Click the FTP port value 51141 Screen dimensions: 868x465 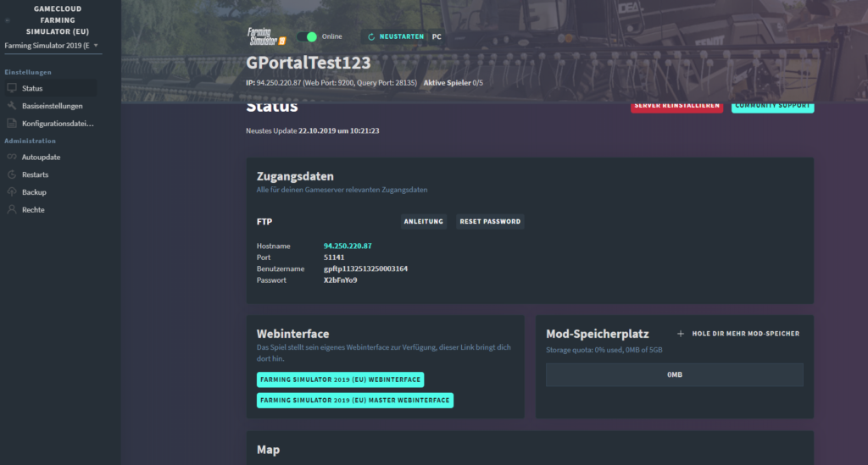click(334, 257)
